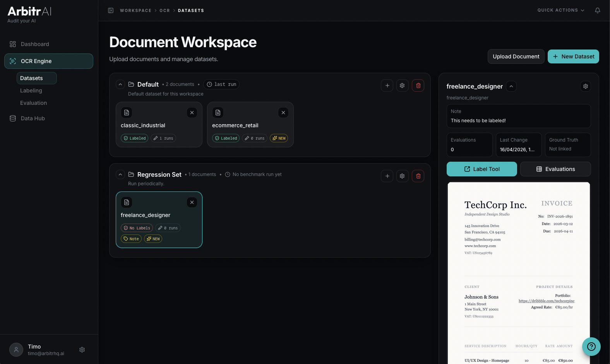Go to Labeling in sidebar
Screen dimensions: 610x364
pyautogui.click(x=31, y=91)
